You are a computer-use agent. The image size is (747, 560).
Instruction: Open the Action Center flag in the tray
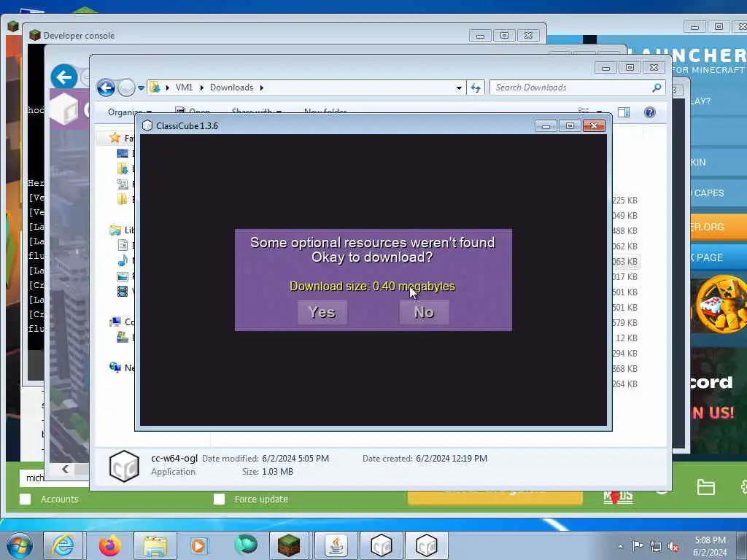click(x=637, y=545)
